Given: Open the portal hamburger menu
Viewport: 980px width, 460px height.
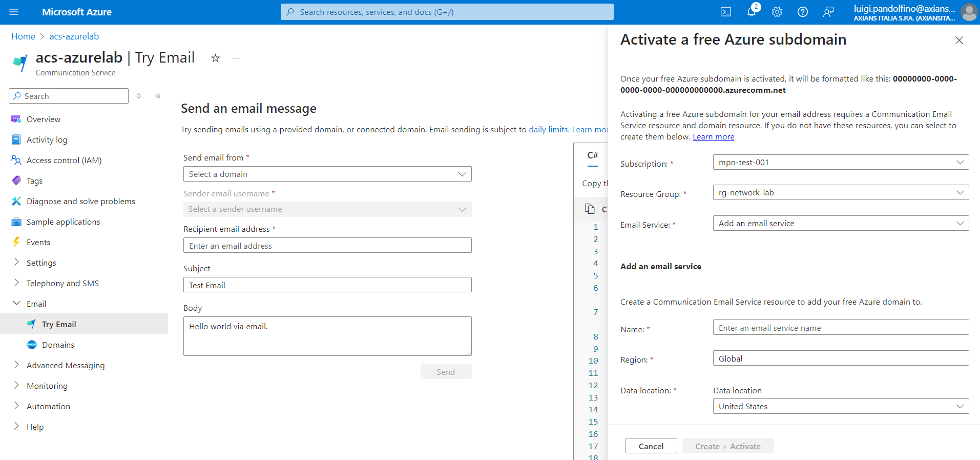Looking at the screenshot, I should tap(14, 12).
